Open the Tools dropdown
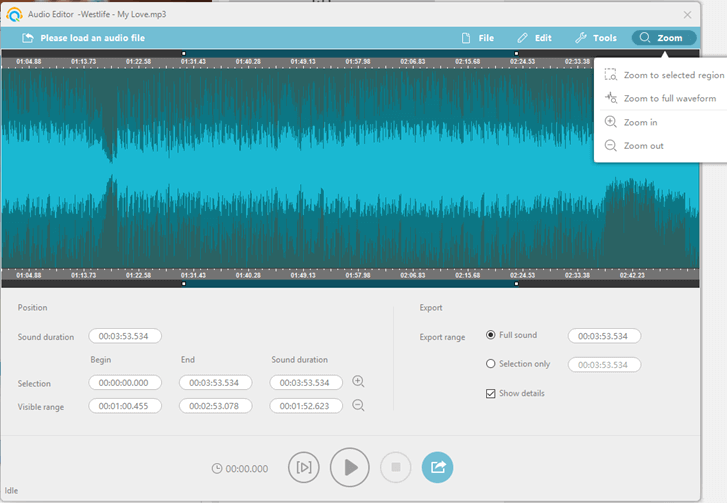 tap(595, 38)
